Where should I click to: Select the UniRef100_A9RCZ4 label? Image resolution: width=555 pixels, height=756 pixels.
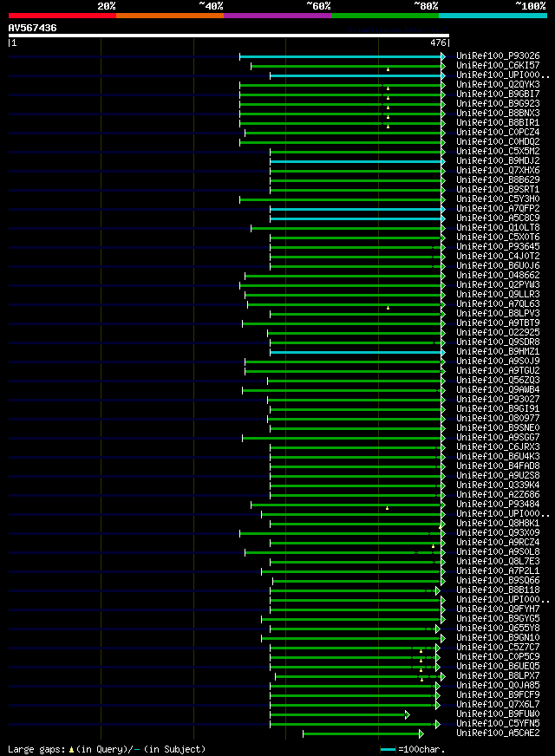[498, 543]
